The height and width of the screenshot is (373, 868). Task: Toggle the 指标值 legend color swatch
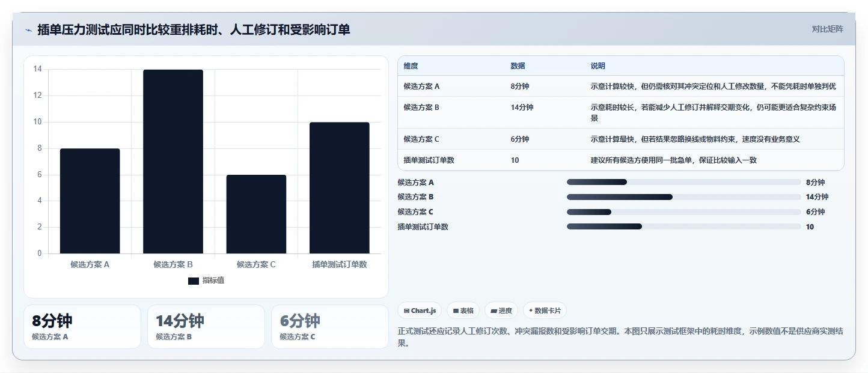click(x=194, y=281)
